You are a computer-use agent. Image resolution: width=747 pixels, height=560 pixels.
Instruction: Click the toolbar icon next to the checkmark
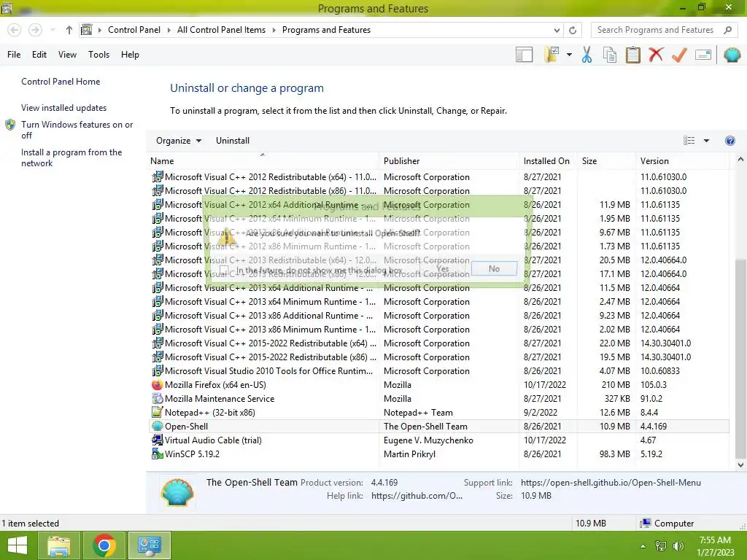tap(703, 55)
